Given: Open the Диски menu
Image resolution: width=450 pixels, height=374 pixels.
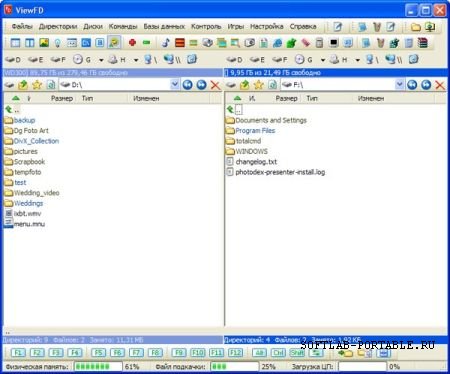Looking at the screenshot, I should 93,26.
